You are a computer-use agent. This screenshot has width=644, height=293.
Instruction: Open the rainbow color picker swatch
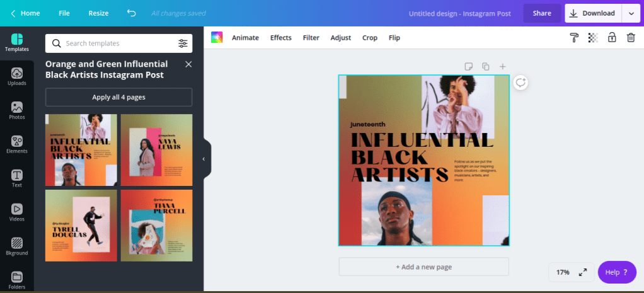pyautogui.click(x=217, y=38)
